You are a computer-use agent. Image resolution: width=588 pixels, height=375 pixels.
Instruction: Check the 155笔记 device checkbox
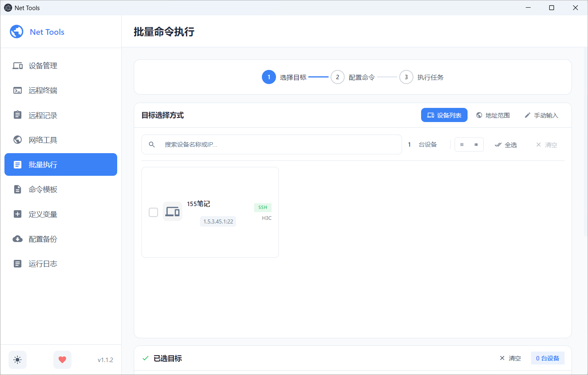click(153, 212)
